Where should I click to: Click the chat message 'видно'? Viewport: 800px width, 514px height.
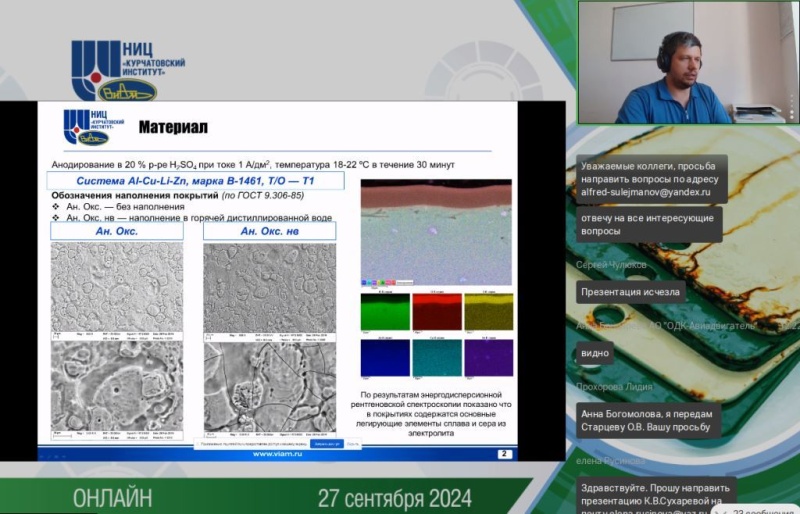coord(595,353)
